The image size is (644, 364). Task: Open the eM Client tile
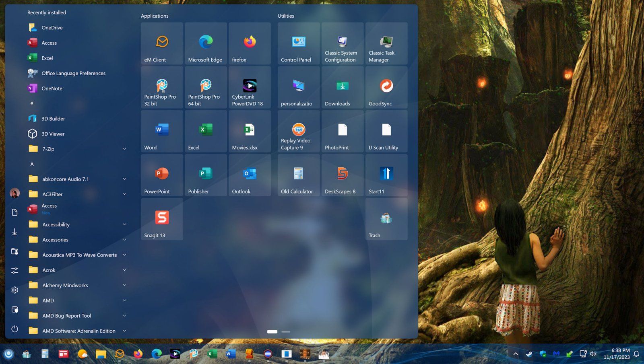tap(162, 43)
